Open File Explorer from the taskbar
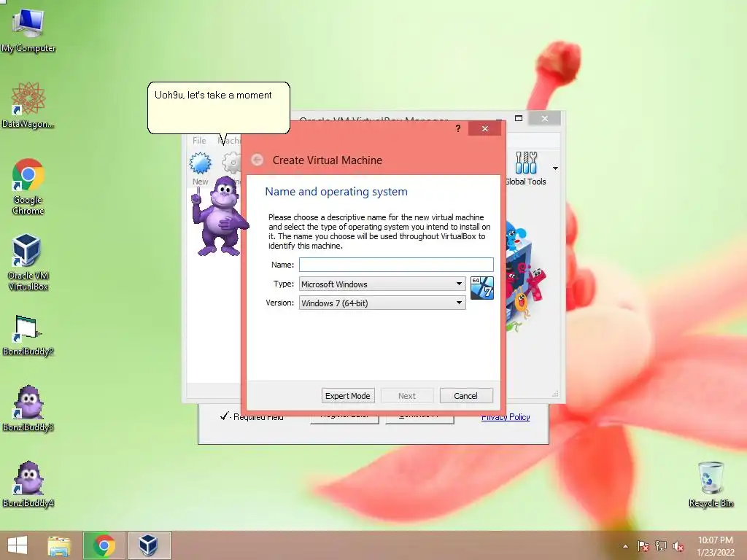The height and width of the screenshot is (560, 747). coord(59,545)
